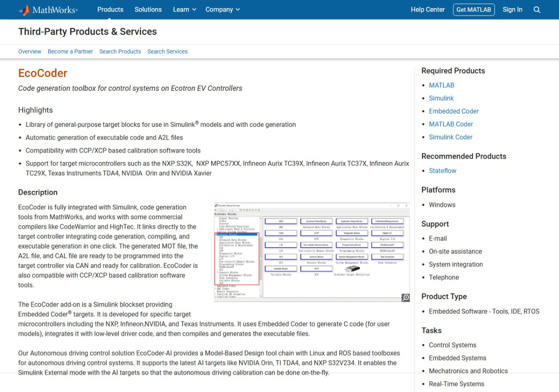Viewport: 559px width, 392px height.
Task: Click the MathWorks logo
Action: (x=48, y=9)
